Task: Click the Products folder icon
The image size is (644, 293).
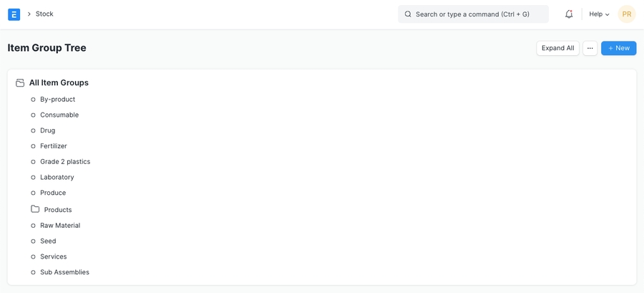Action: tap(35, 209)
